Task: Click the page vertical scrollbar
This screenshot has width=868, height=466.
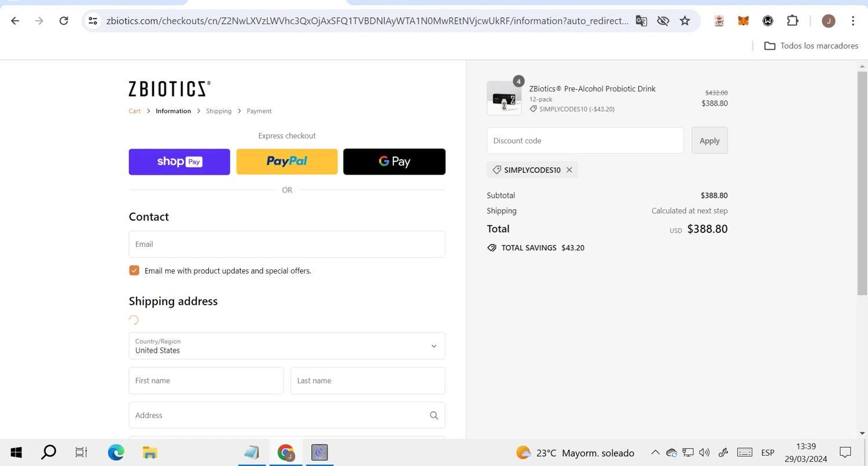Action: click(x=862, y=184)
